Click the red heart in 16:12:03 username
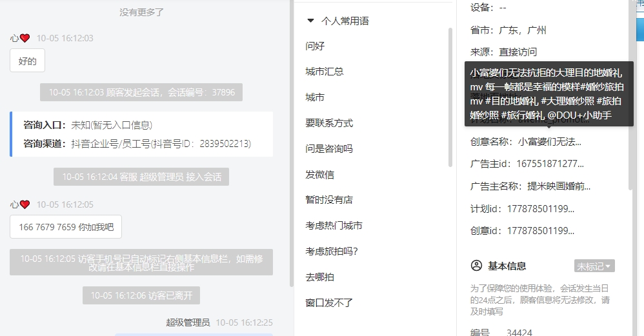 (x=25, y=38)
